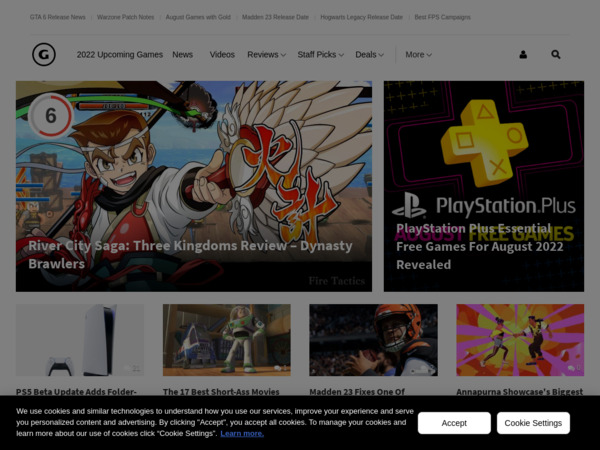Expand the Staff Picks menu
600x450 pixels.
321,55
